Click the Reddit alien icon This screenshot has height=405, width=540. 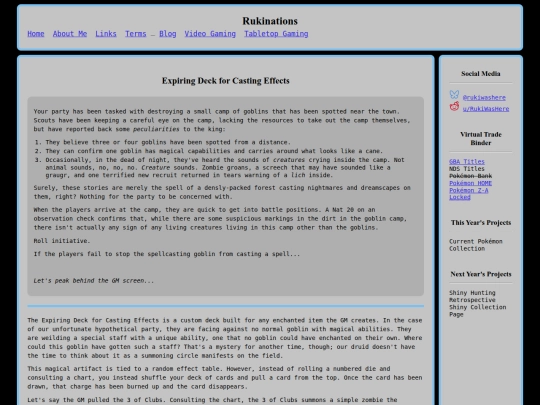pos(454,106)
